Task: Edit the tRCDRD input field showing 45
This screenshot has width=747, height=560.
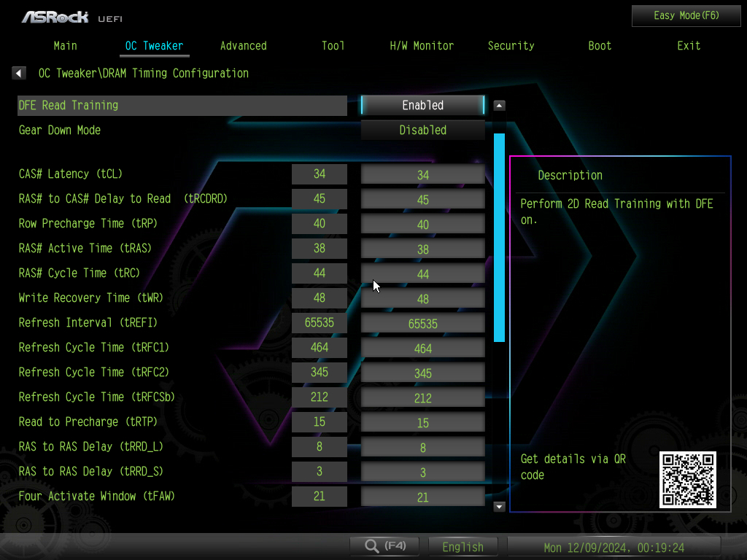Action: coord(422,199)
